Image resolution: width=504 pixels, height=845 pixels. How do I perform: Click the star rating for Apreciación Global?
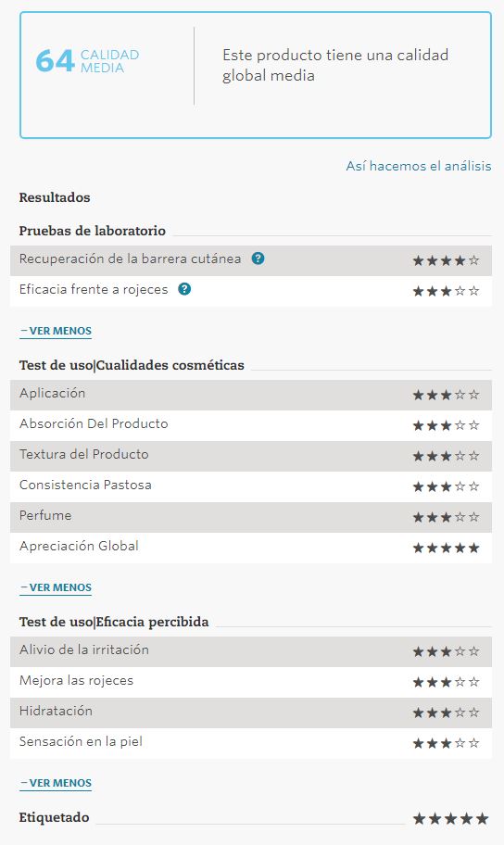pos(446,549)
